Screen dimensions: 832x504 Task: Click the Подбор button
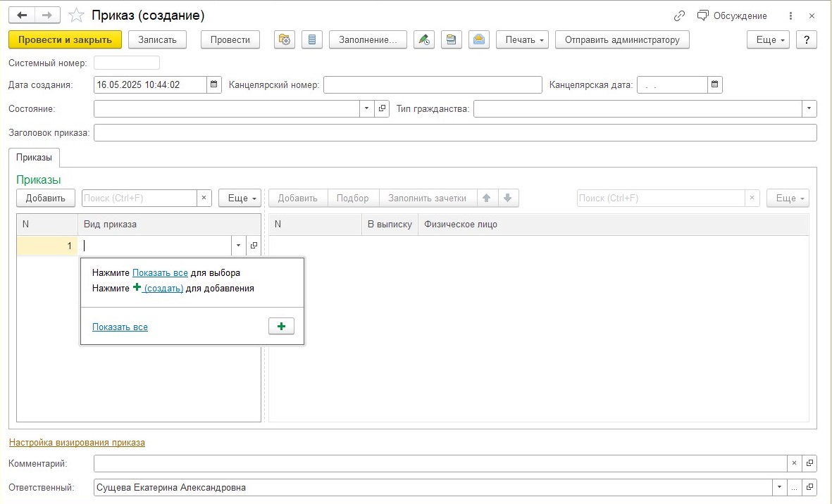(353, 199)
